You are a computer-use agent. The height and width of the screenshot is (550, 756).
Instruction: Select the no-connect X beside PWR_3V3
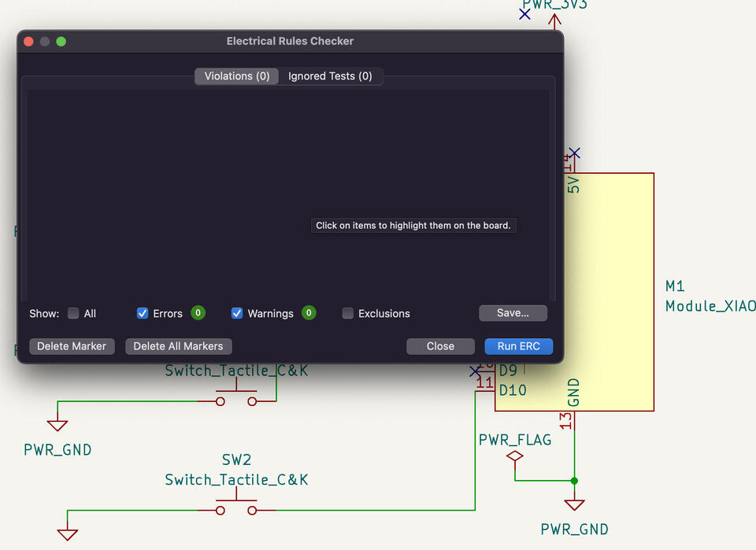pyautogui.click(x=524, y=14)
